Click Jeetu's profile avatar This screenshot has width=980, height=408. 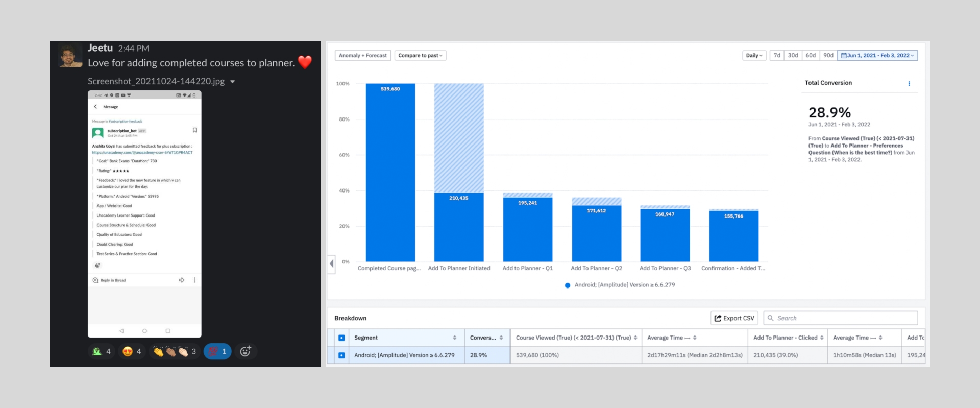pos(70,55)
